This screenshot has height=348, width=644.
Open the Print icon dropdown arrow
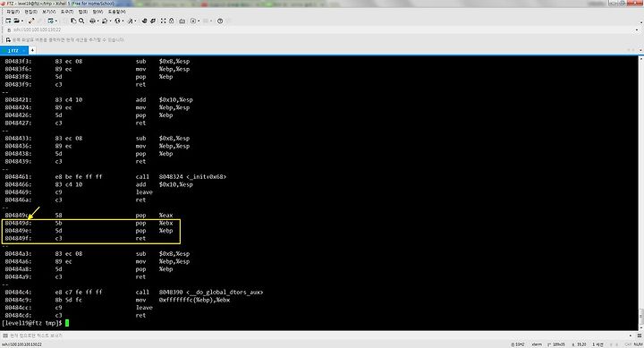[x=97, y=21]
